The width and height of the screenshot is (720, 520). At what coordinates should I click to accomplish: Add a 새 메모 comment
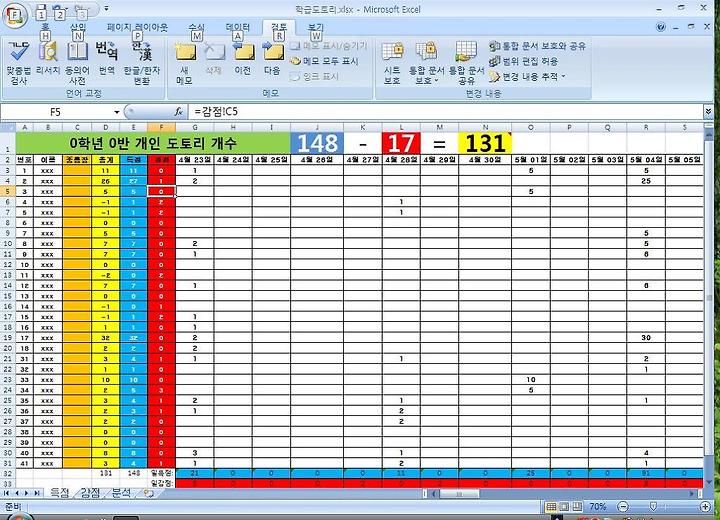185,63
